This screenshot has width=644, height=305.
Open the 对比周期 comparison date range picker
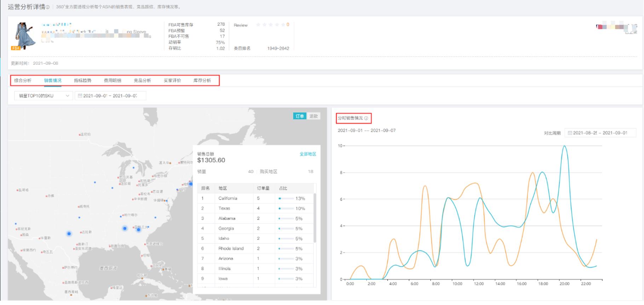600,133
